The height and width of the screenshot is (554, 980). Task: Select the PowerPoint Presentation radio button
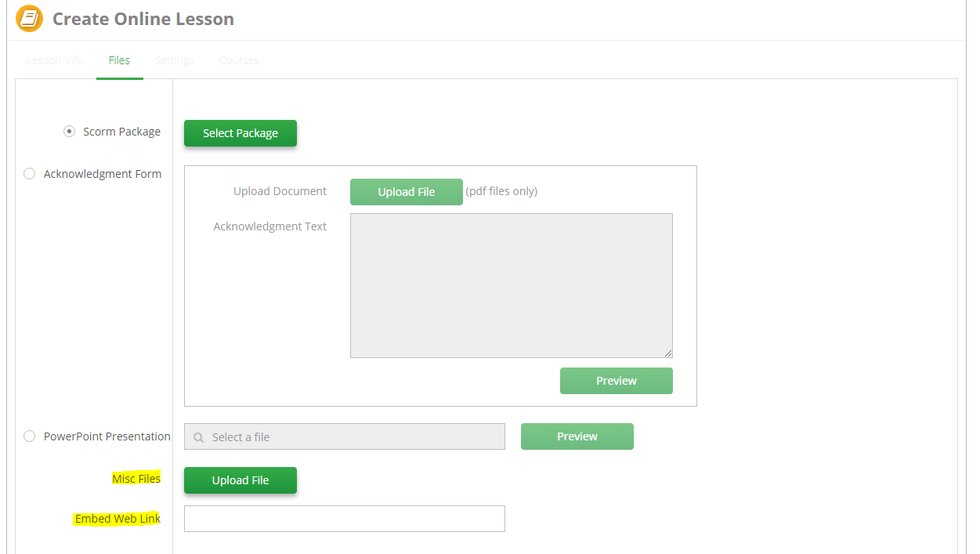pos(29,436)
